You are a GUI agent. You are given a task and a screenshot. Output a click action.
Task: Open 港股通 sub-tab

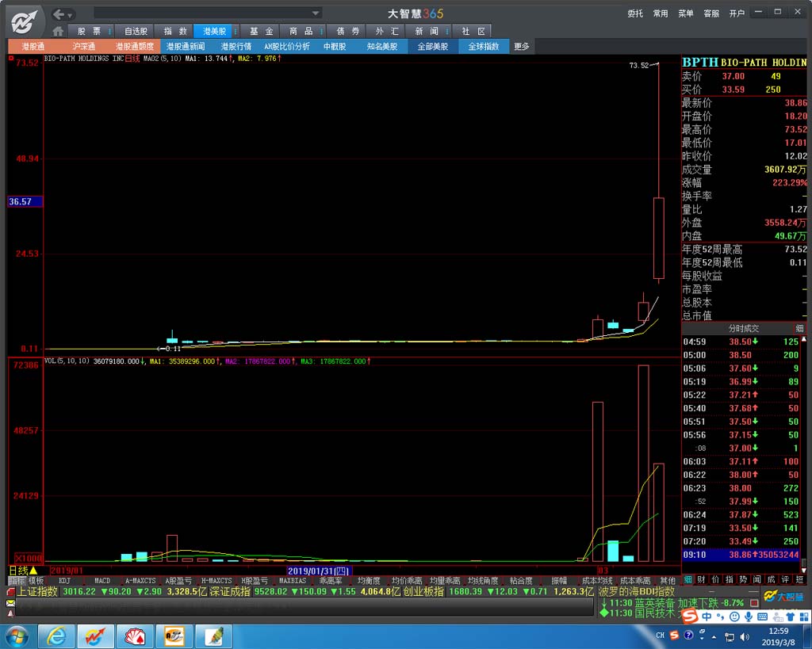coord(33,47)
